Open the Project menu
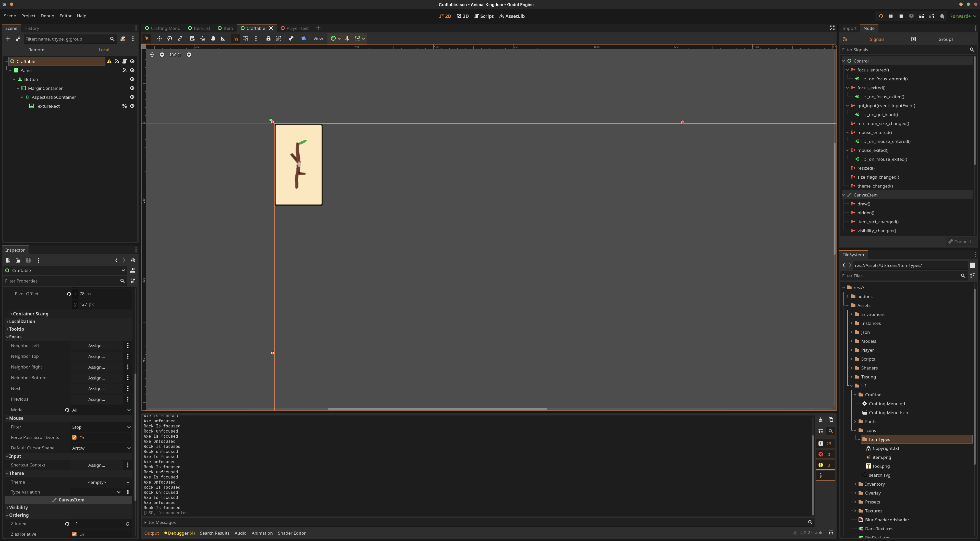980x541 pixels. pos(28,16)
